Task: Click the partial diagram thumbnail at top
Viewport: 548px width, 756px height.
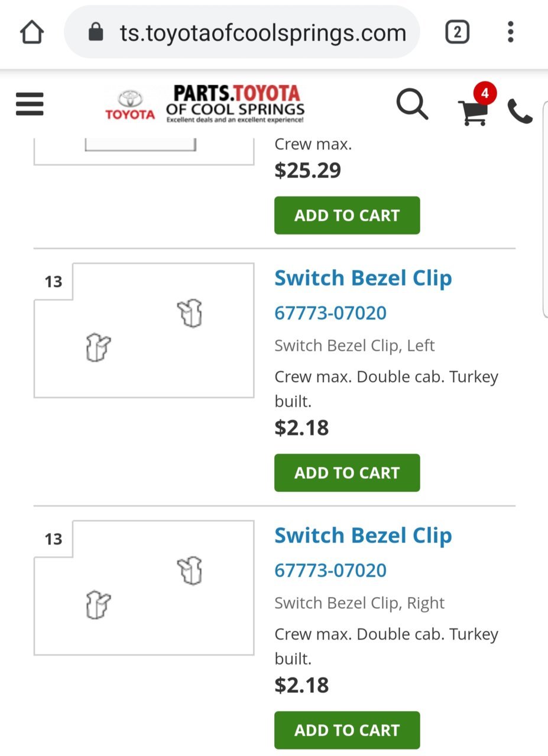Action: [144, 151]
